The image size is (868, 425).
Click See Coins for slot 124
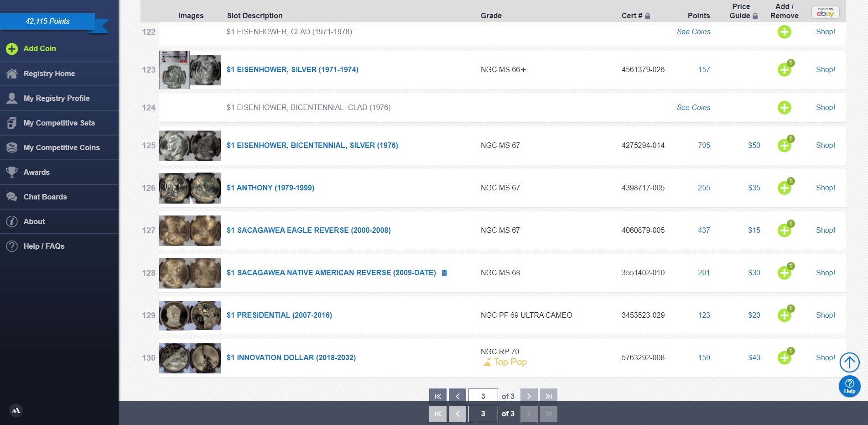click(693, 107)
